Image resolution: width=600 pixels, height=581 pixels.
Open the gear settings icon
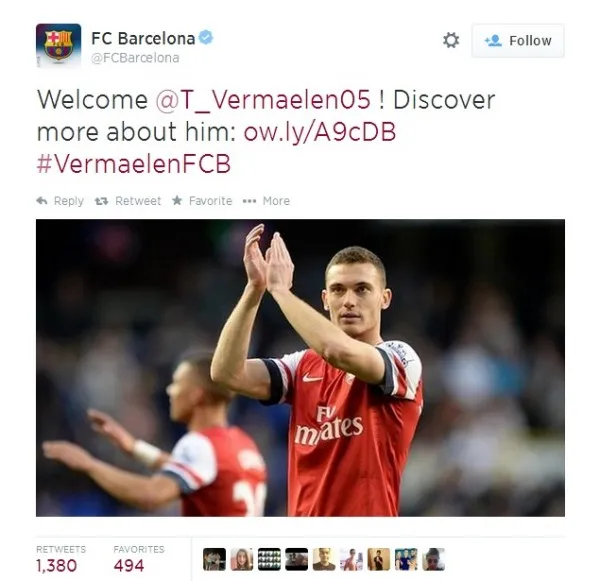coord(451,40)
